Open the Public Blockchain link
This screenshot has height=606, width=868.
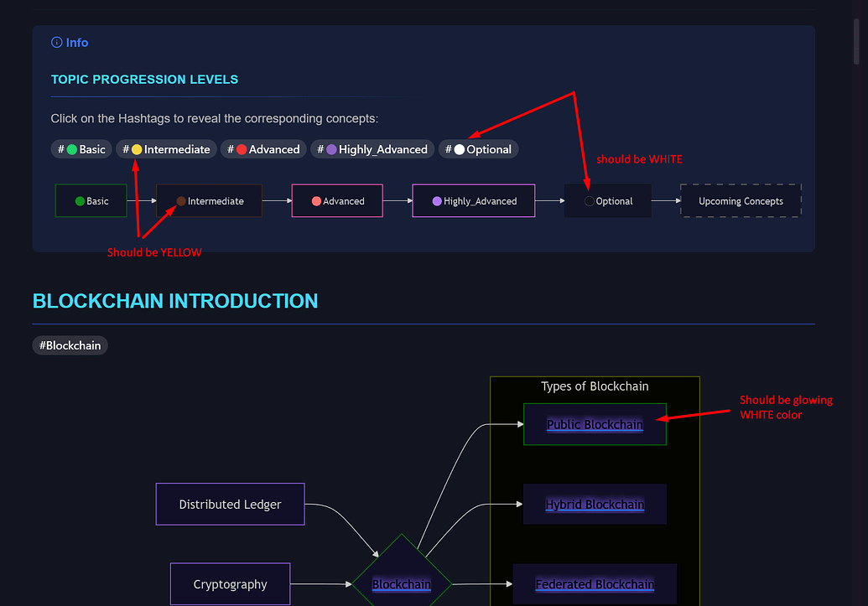(x=595, y=424)
